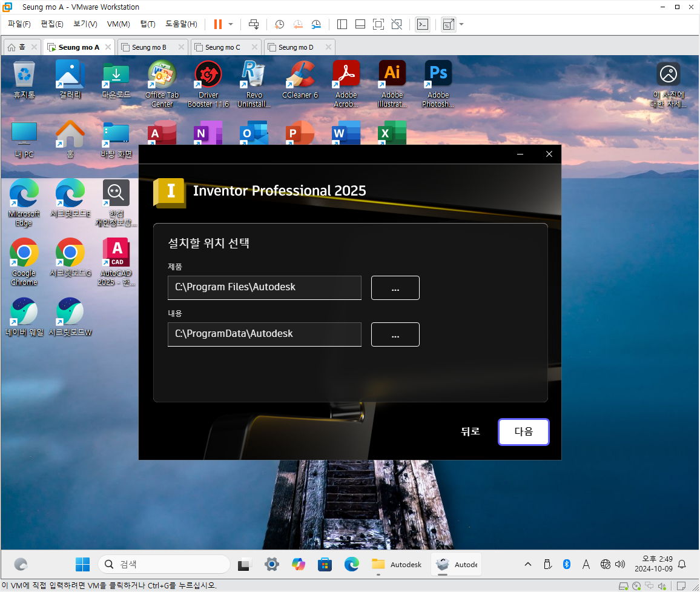Switch to the Seung mo D tab
Viewport: 700px width, 592px height.
point(296,47)
